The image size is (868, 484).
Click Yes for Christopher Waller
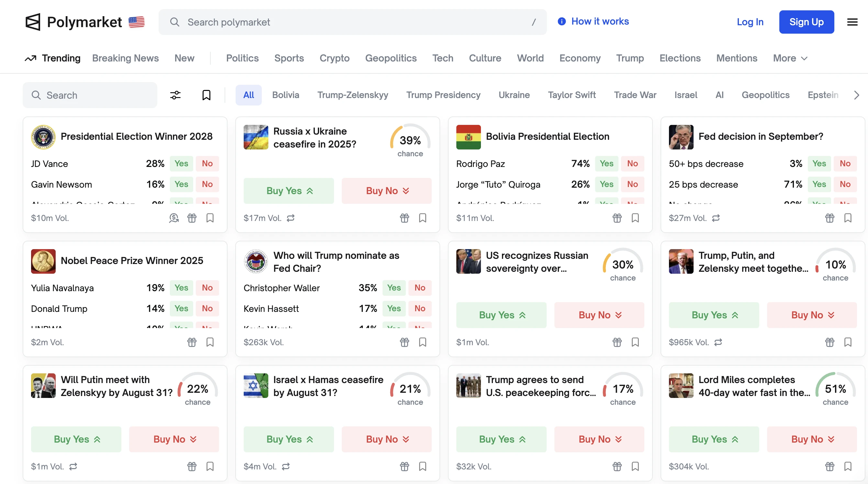click(x=394, y=288)
